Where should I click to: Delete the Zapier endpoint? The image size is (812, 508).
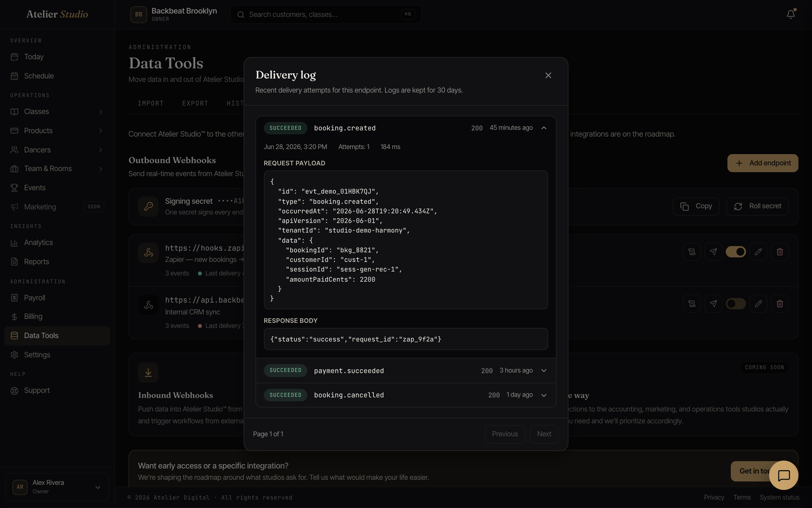(x=780, y=252)
